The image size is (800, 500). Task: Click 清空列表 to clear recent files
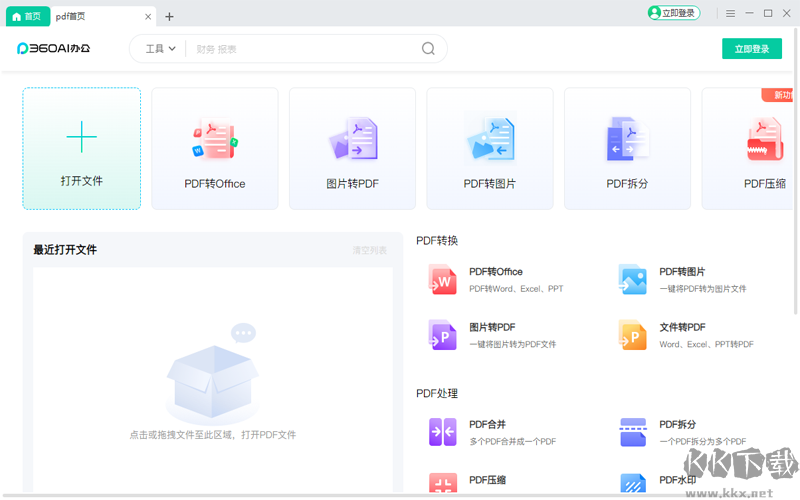(369, 250)
